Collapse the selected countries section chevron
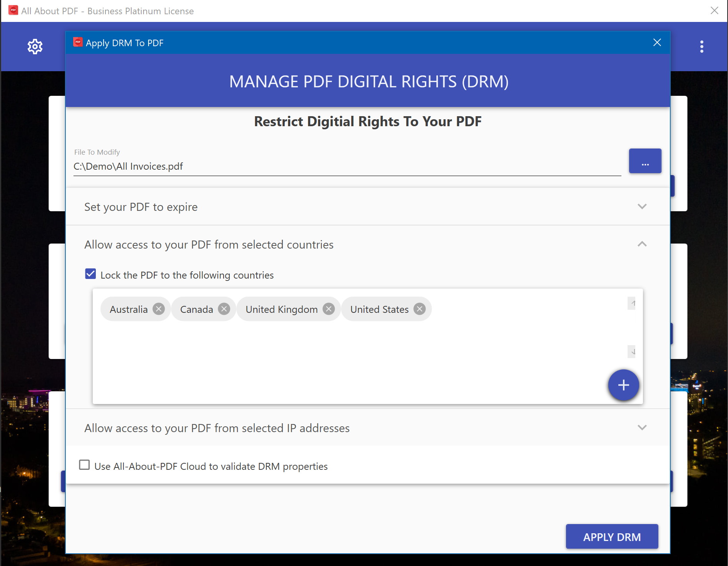 642,244
